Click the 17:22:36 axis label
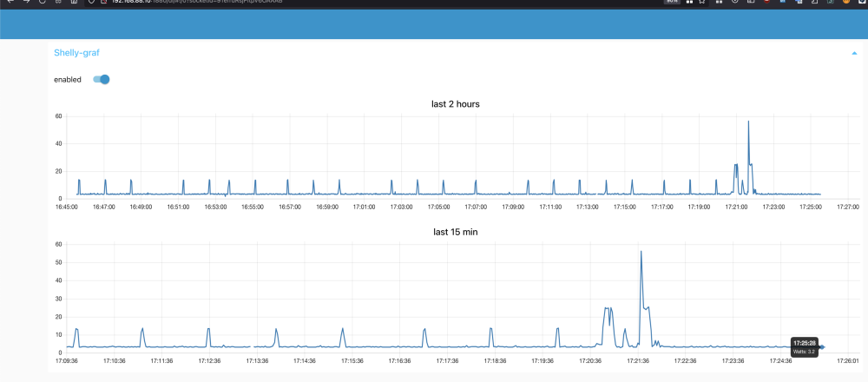868x382 pixels. pyautogui.click(x=686, y=361)
